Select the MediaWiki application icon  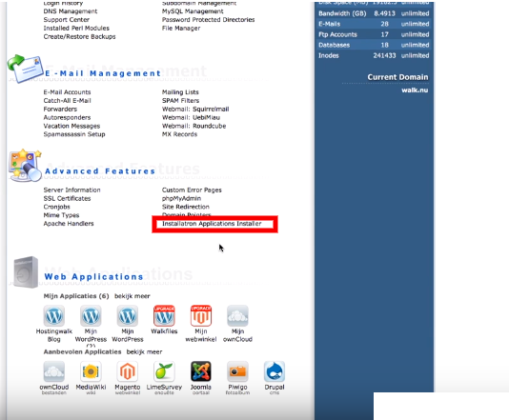click(91, 371)
